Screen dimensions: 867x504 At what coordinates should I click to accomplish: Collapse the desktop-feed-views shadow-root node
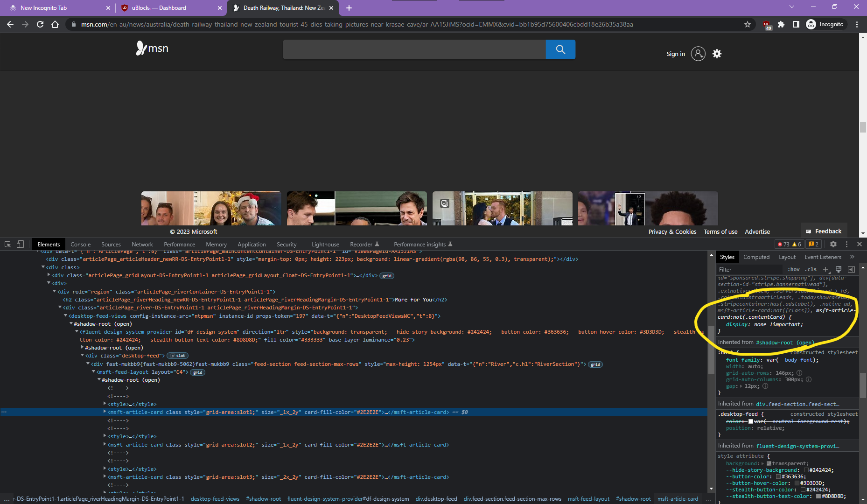click(71, 323)
